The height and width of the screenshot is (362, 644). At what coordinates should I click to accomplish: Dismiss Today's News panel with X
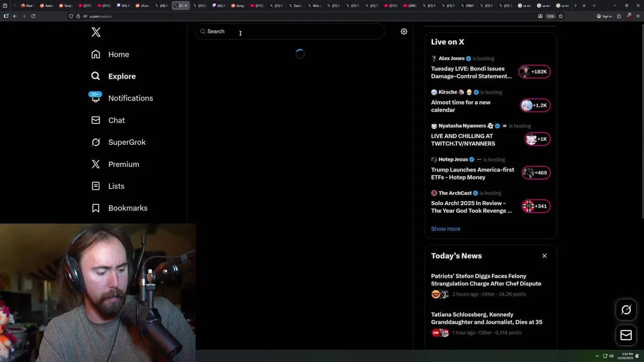(x=544, y=256)
